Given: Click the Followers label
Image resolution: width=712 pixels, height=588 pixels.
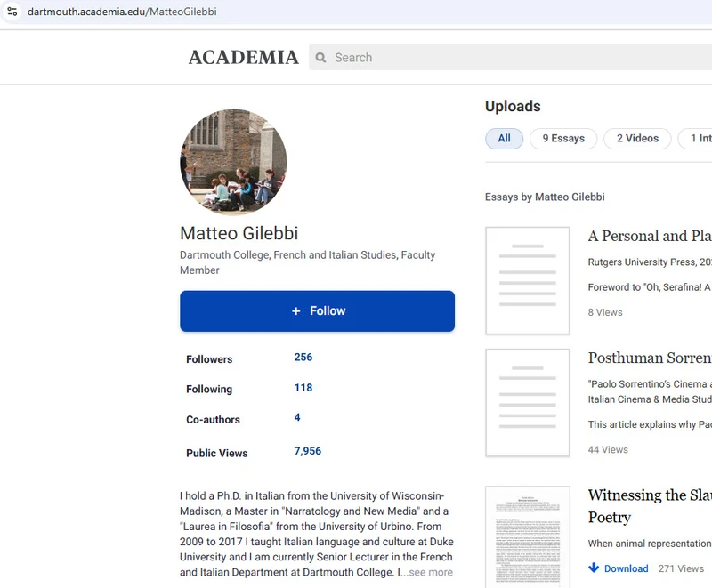Looking at the screenshot, I should pos(209,359).
